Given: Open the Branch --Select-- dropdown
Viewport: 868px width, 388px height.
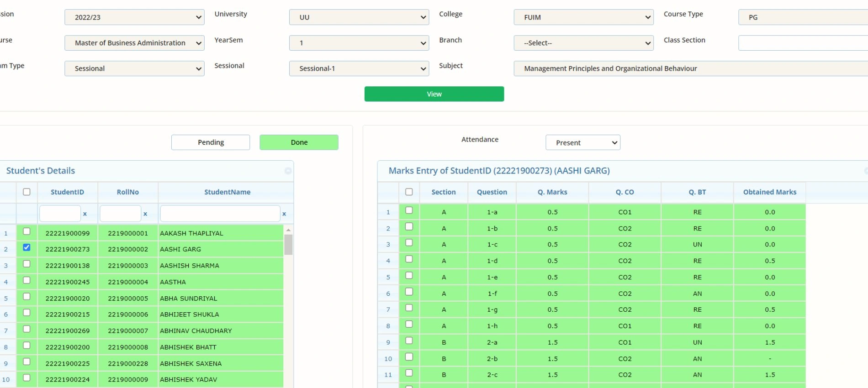Looking at the screenshot, I should [584, 43].
